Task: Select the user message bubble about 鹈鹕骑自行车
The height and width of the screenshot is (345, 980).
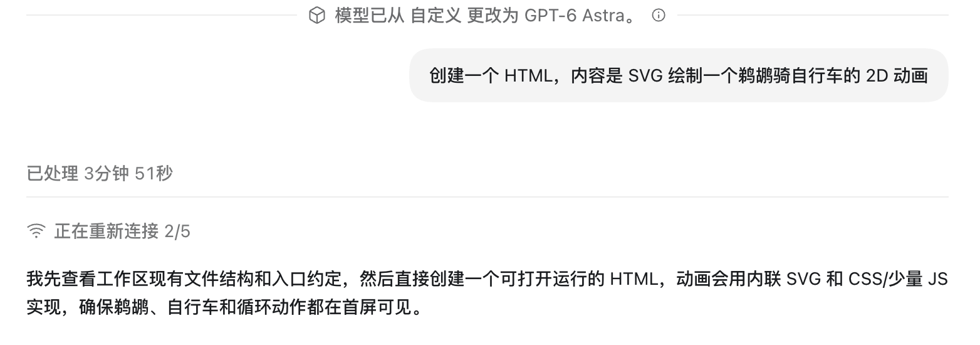Action: tap(679, 75)
